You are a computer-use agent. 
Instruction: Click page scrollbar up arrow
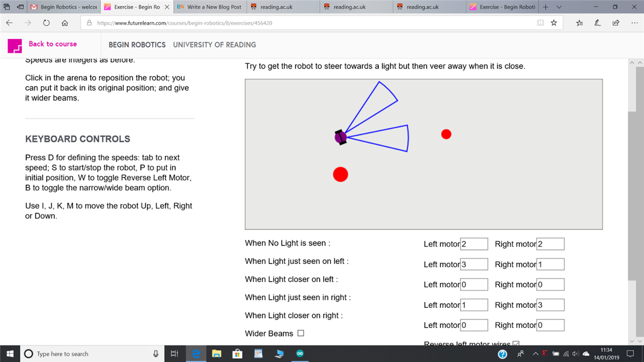639,62
